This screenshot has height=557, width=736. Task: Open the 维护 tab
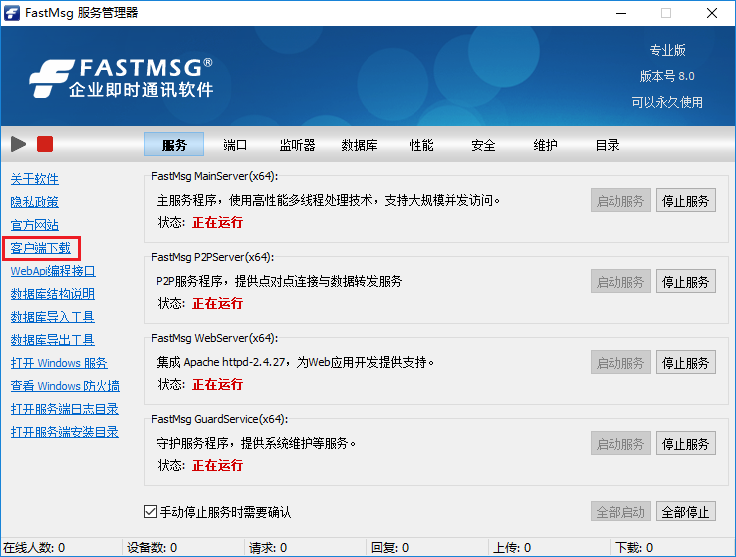pos(545,145)
